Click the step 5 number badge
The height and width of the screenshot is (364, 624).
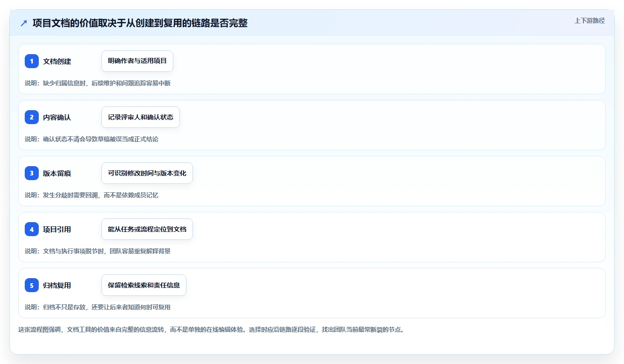[32, 285]
